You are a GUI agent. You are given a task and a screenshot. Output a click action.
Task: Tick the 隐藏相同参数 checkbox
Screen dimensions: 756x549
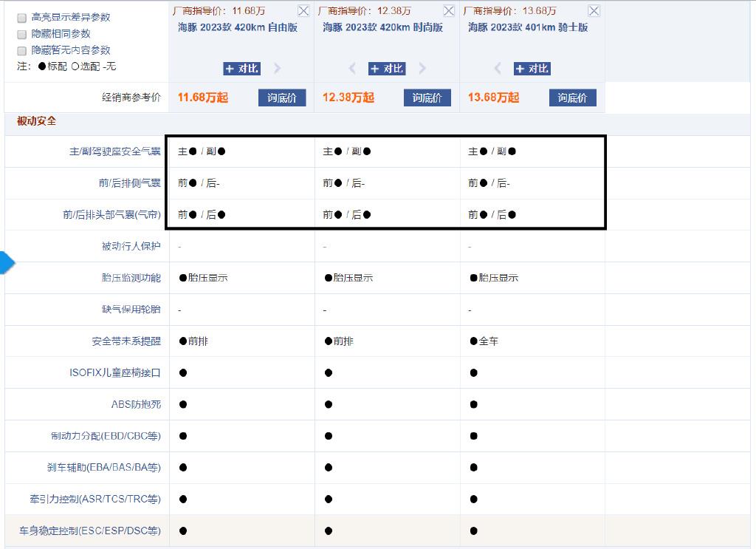coord(21,34)
